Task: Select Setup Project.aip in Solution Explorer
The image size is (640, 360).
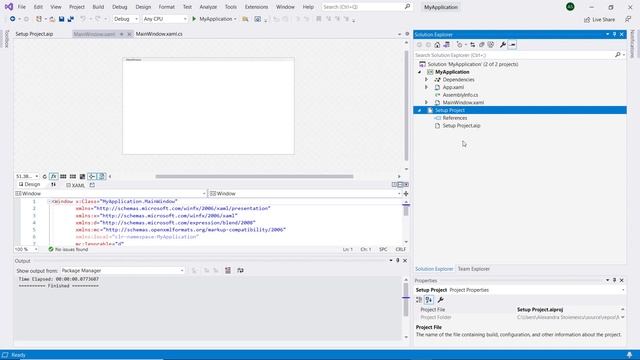Action: (461, 126)
